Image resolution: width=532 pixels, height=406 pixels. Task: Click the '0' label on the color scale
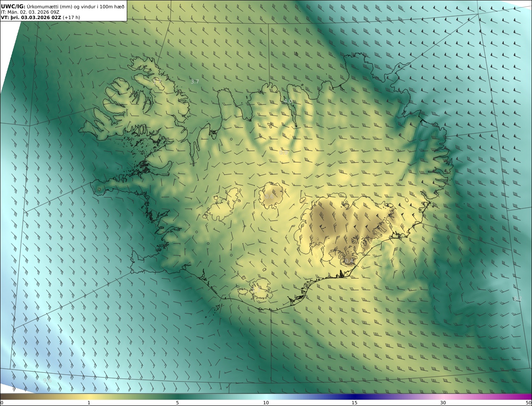(x=2, y=403)
